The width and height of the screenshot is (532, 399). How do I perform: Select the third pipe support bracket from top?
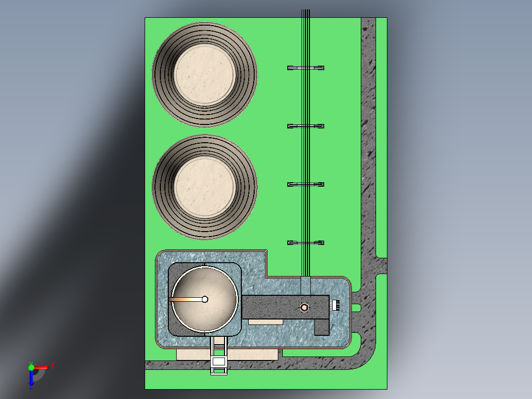tap(305, 184)
